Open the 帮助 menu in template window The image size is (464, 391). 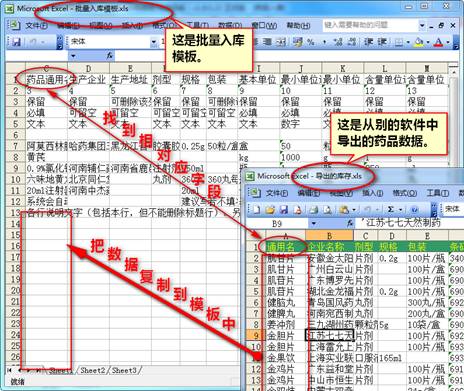298,25
